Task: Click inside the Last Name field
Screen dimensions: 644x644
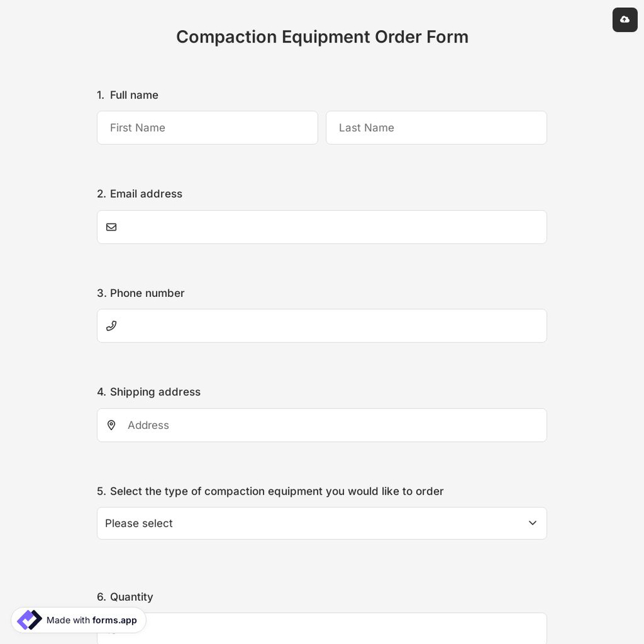Action: tap(436, 128)
